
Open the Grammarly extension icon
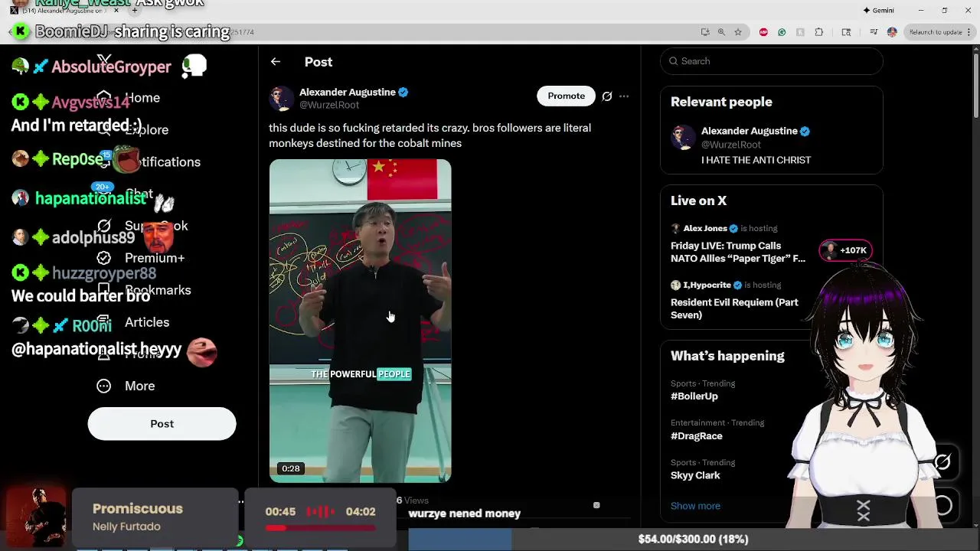[782, 32]
